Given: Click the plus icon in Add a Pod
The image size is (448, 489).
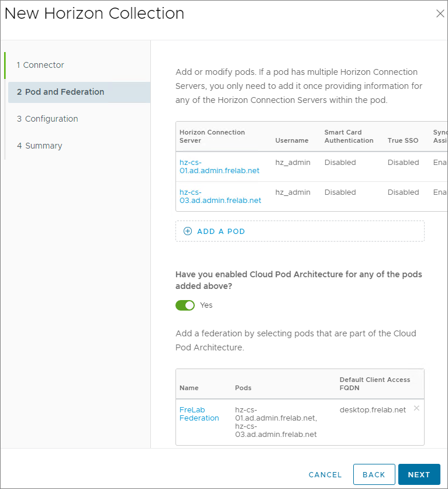Looking at the screenshot, I should [188, 231].
